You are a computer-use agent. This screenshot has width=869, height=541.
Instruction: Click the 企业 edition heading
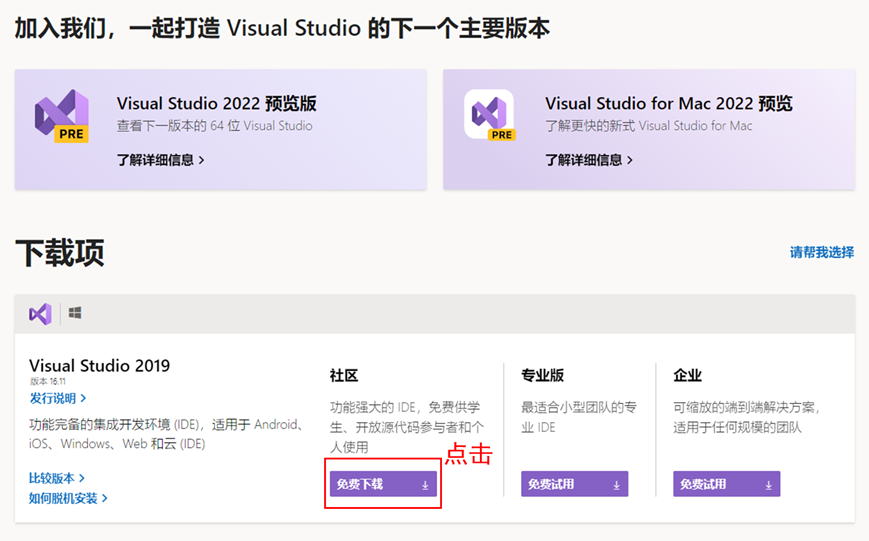[688, 375]
